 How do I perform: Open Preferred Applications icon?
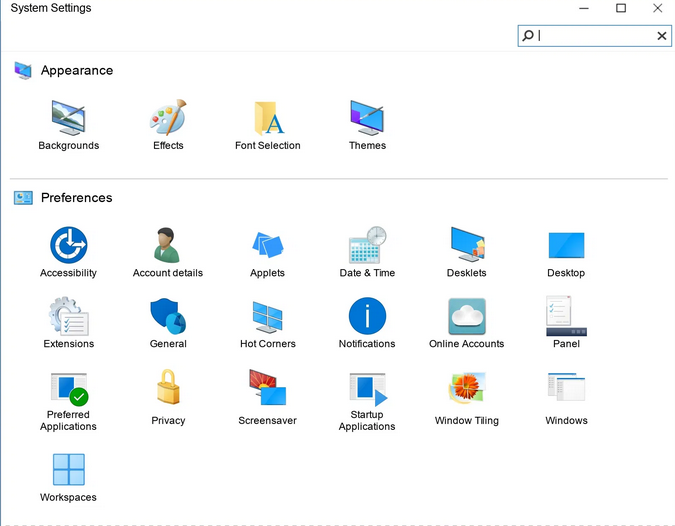[x=69, y=389]
